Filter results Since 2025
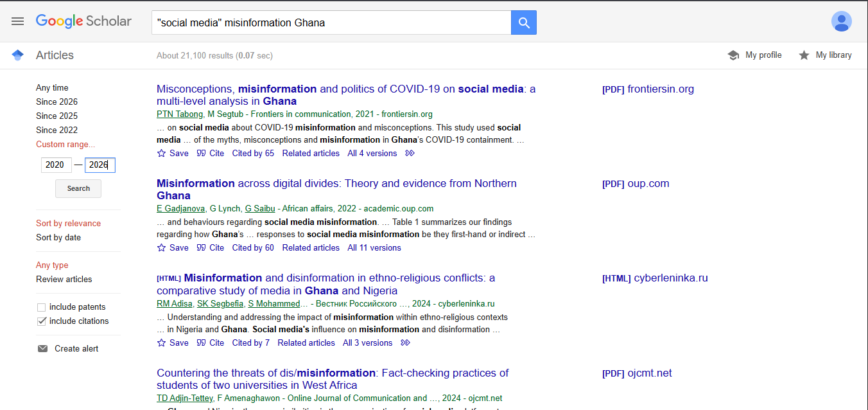The height and width of the screenshot is (410, 868). click(x=56, y=116)
